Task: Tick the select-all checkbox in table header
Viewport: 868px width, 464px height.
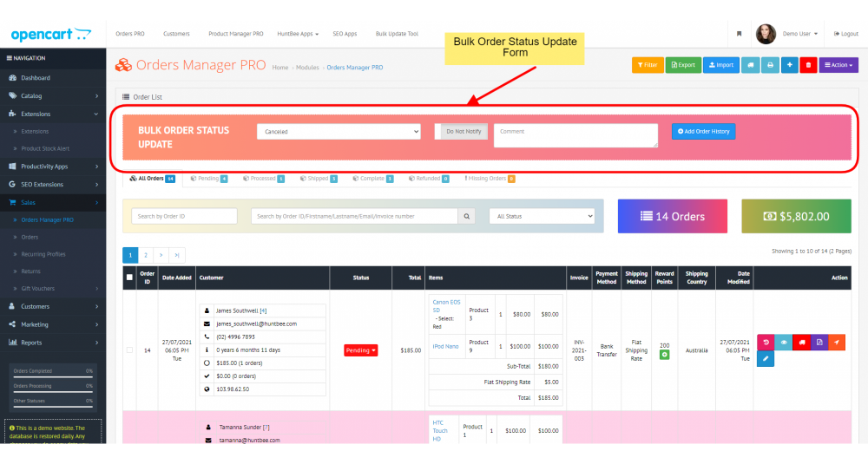Action: click(129, 278)
